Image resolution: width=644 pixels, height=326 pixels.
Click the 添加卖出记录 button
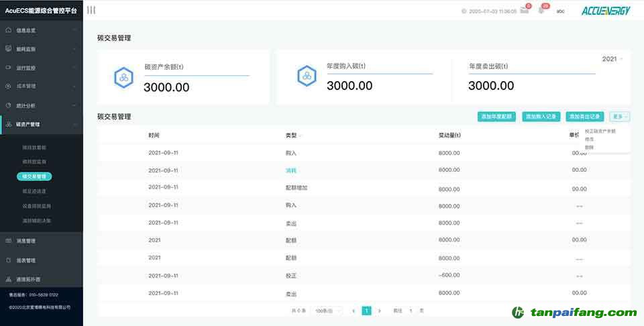coord(584,117)
